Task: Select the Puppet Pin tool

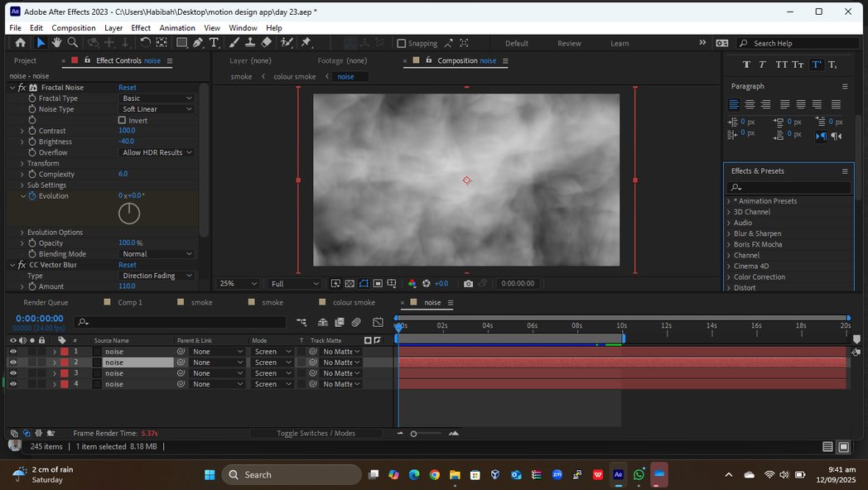Action: click(x=306, y=42)
